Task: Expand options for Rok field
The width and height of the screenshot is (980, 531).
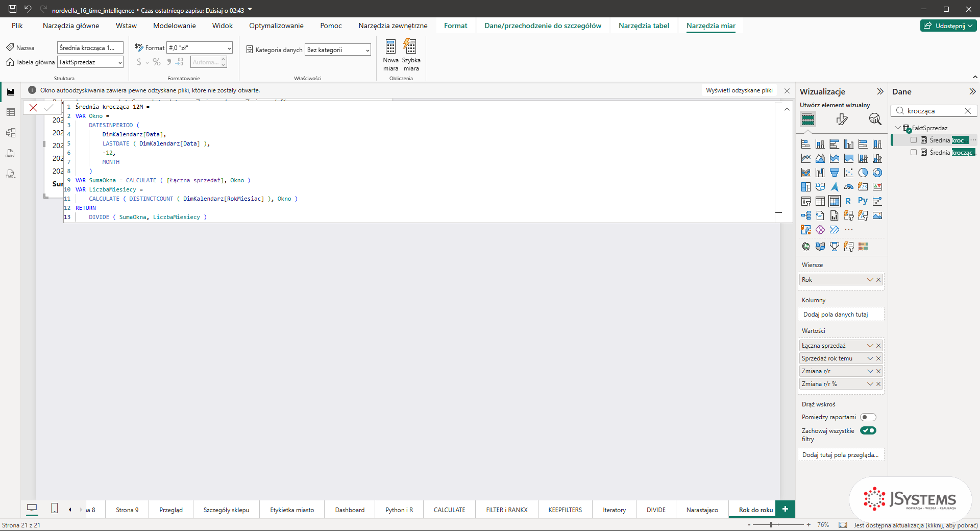Action: [x=870, y=280]
